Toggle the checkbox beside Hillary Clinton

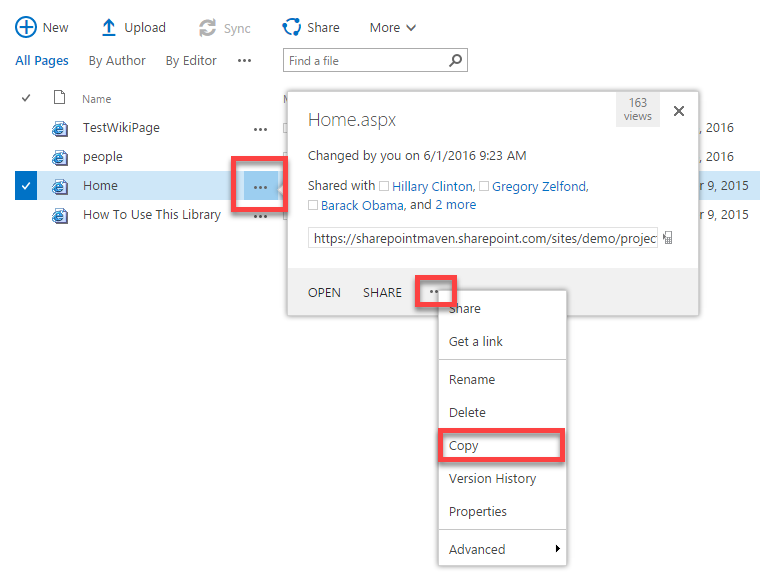coord(385,186)
